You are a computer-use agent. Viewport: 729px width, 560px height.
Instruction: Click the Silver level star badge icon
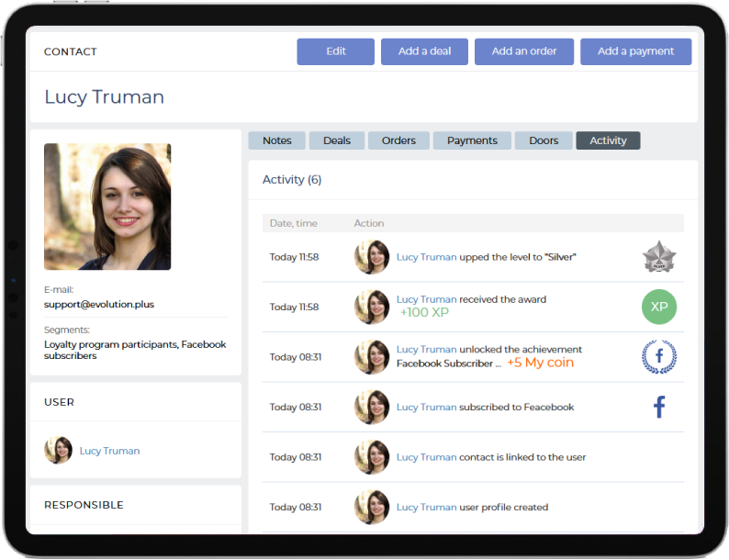(659, 256)
